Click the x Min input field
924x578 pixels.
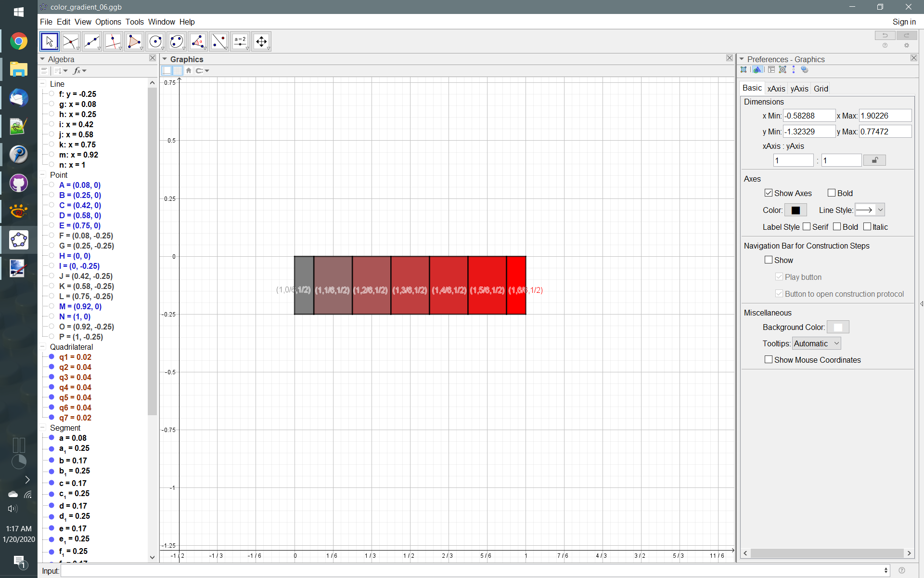click(808, 116)
